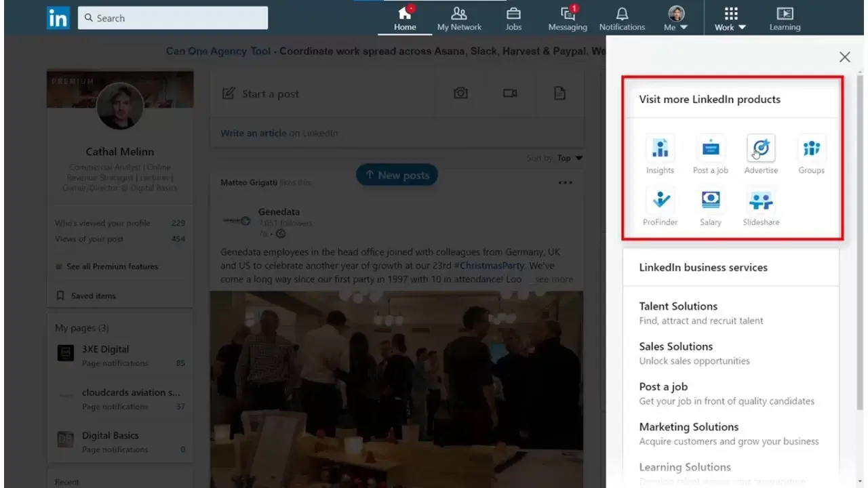Screen dimensions: 868x488
Task: Click the video camera icon in post box
Action: 510,94
